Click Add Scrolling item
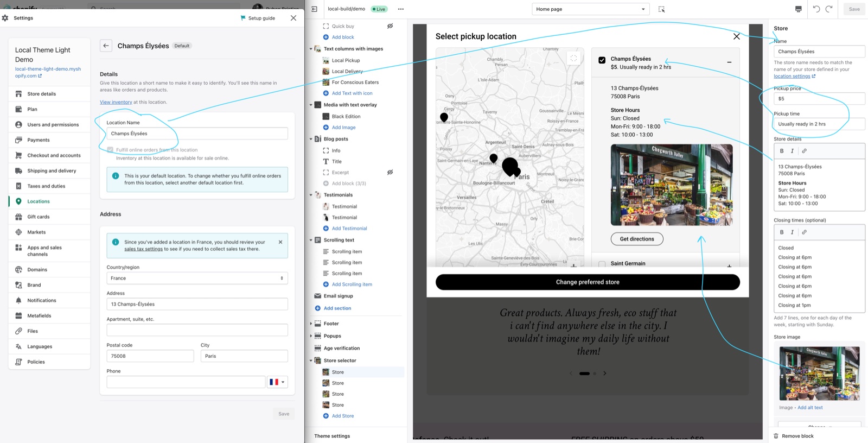The width and height of the screenshot is (868, 443). pyautogui.click(x=352, y=284)
